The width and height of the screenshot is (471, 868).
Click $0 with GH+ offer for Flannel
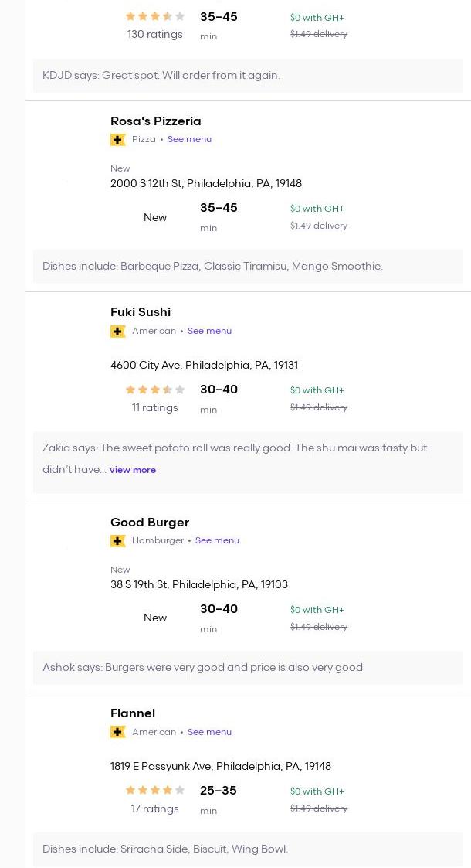tap(317, 791)
